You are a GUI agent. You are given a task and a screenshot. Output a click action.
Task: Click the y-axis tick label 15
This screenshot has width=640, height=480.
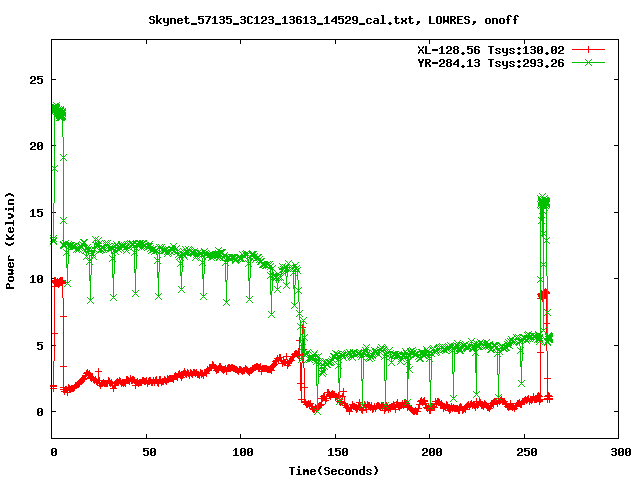click(x=36, y=213)
